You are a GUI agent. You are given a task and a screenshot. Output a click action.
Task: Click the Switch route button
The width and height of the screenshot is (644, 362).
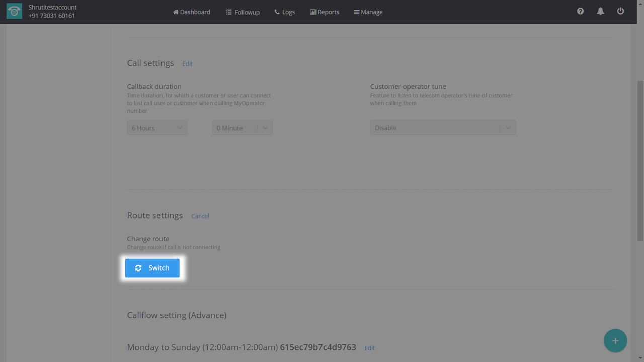click(x=152, y=268)
